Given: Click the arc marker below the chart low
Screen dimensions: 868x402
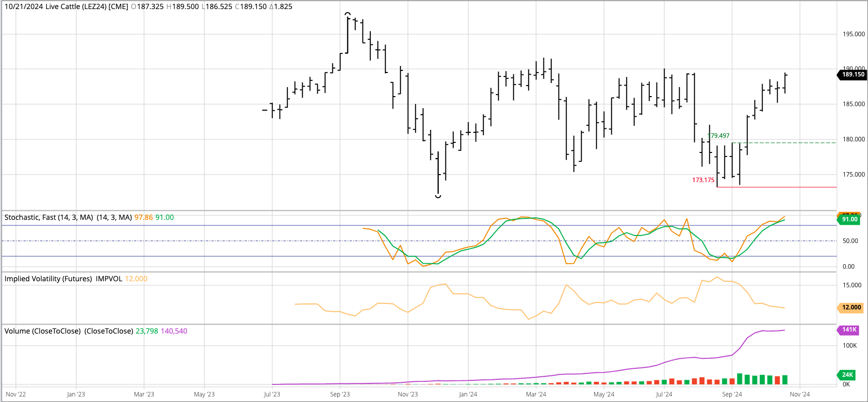Looking at the screenshot, I should point(438,196).
